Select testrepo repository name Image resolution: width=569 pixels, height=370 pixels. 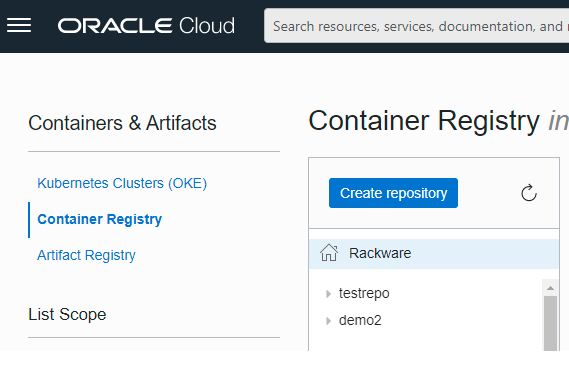pyautogui.click(x=364, y=293)
